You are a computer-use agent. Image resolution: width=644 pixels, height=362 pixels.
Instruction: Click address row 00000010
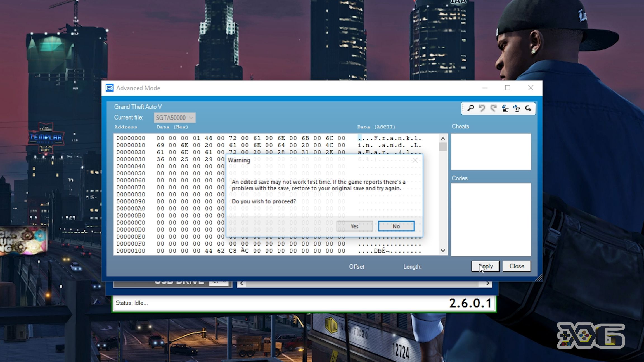coord(131,145)
